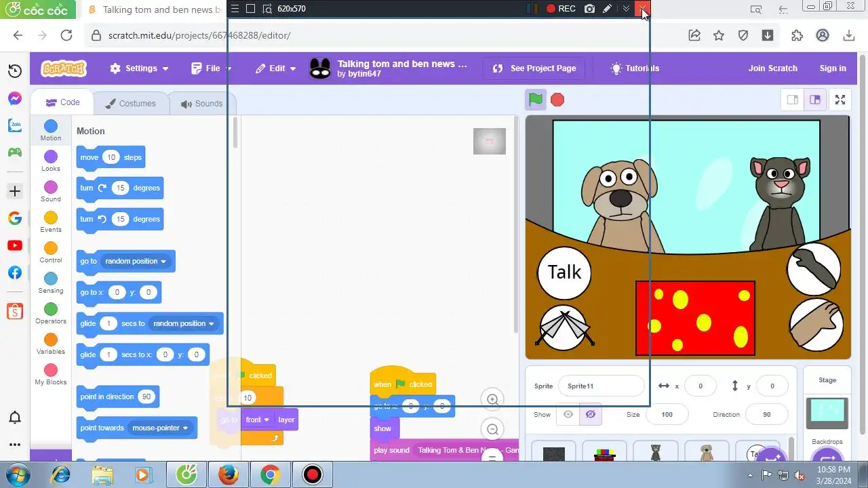This screenshot has width=868, height=488.
Task: Switch to large stage layout
Action: (x=814, y=100)
